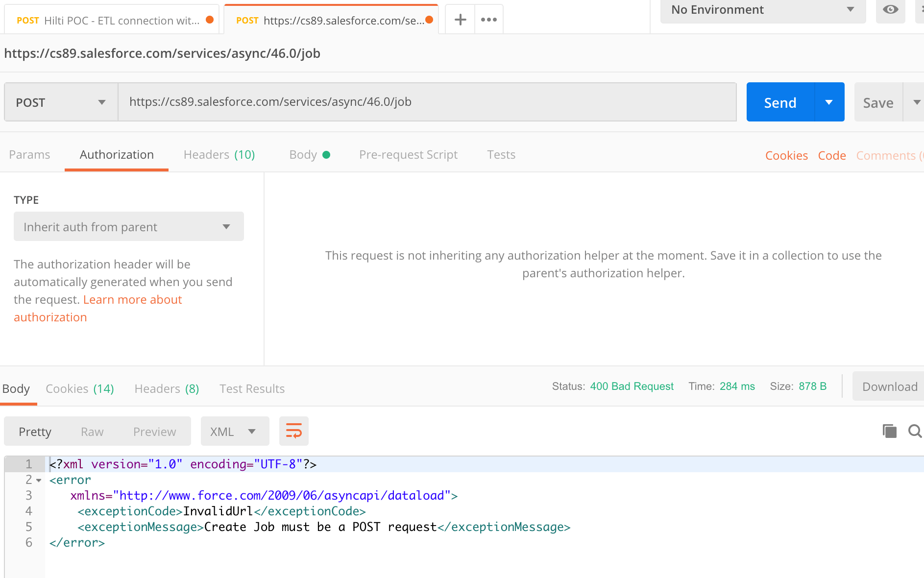Viewport: 924px width, 578px height.
Task: Open the Comments link
Action: coord(889,156)
